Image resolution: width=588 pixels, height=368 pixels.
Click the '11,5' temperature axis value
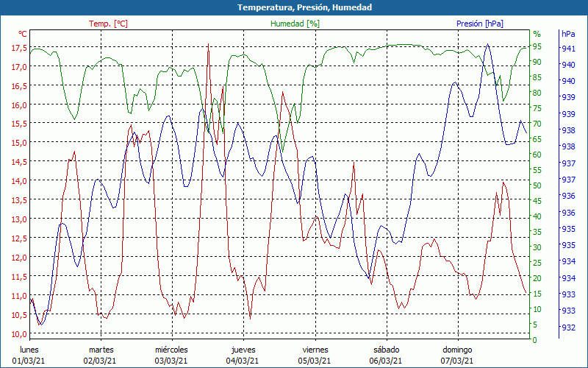[19, 277]
